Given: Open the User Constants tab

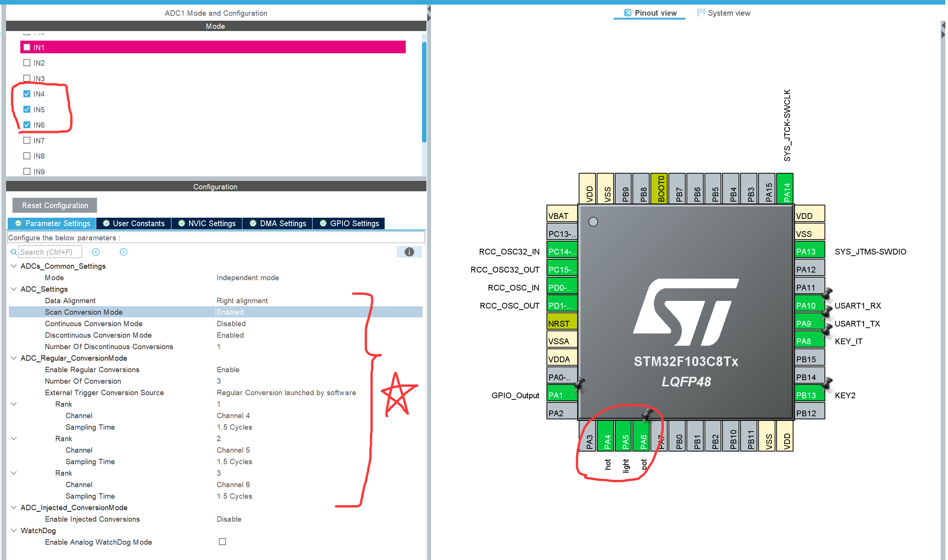Looking at the screenshot, I should click(134, 223).
